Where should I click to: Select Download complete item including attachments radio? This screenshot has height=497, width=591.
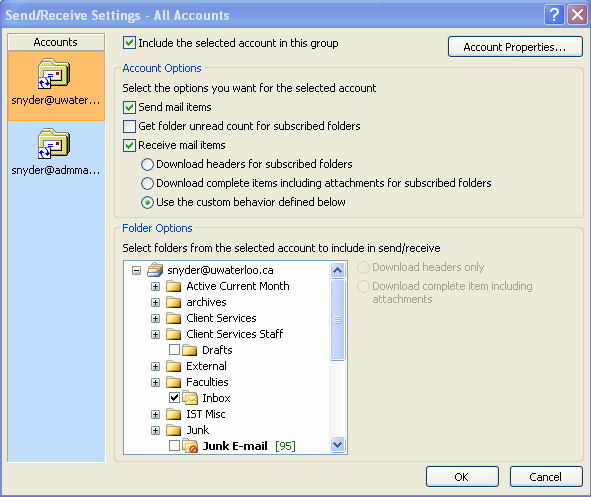[x=363, y=286]
